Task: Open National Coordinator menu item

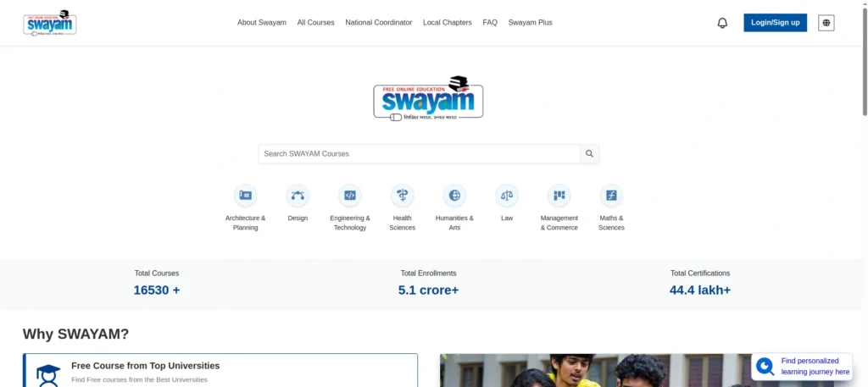Action: point(379,23)
